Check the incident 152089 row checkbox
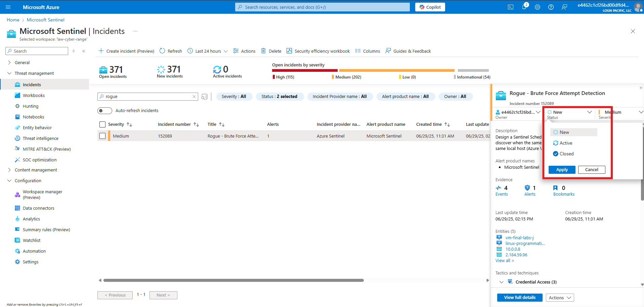The height and width of the screenshot is (307, 644). 102,136
